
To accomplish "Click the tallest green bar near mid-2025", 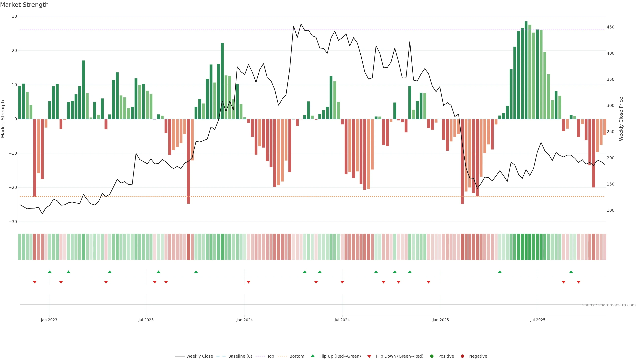I will [x=526, y=70].
